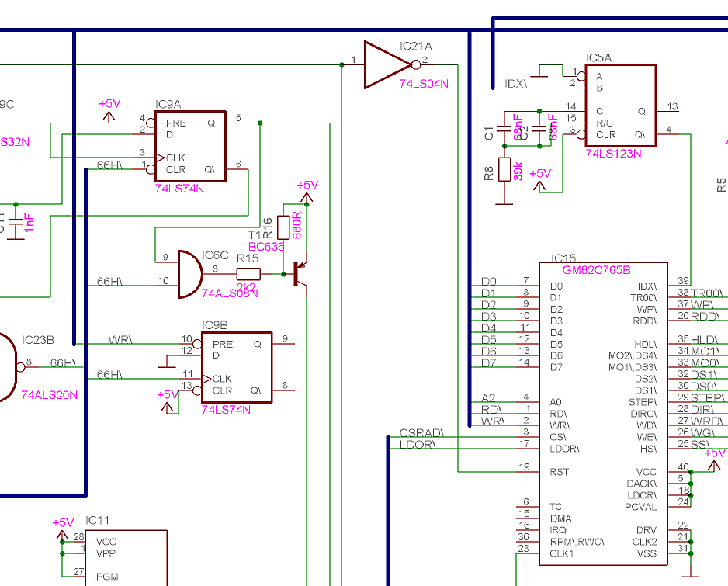Image resolution: width=728 pixels, height=586 pixels.
Task: Click the WR\ label beside IC9B pin 10
Action: coord(120,340)
